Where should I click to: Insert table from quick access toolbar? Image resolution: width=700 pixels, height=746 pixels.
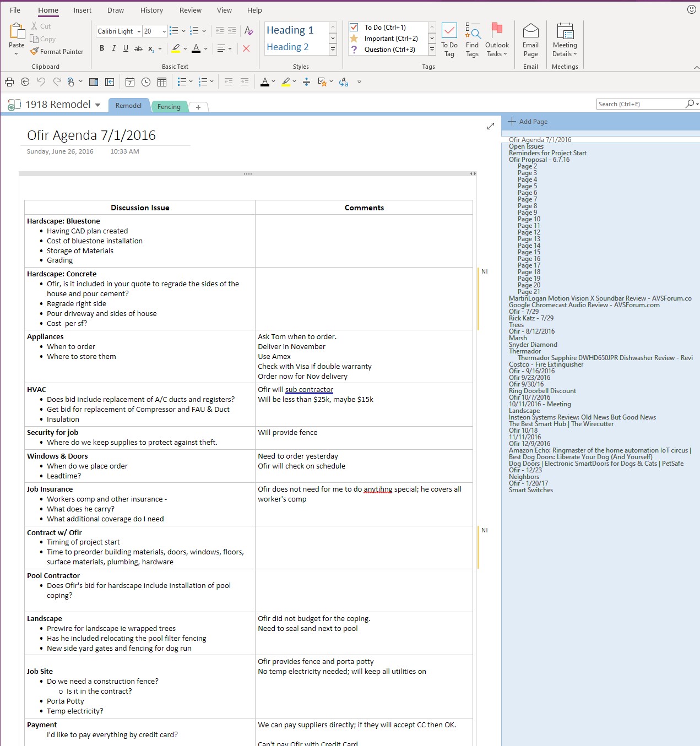point(162,82)
